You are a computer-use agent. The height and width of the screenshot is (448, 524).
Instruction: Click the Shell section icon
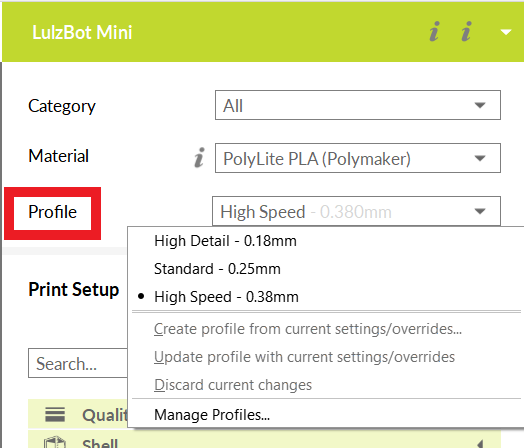click(55, 442)
